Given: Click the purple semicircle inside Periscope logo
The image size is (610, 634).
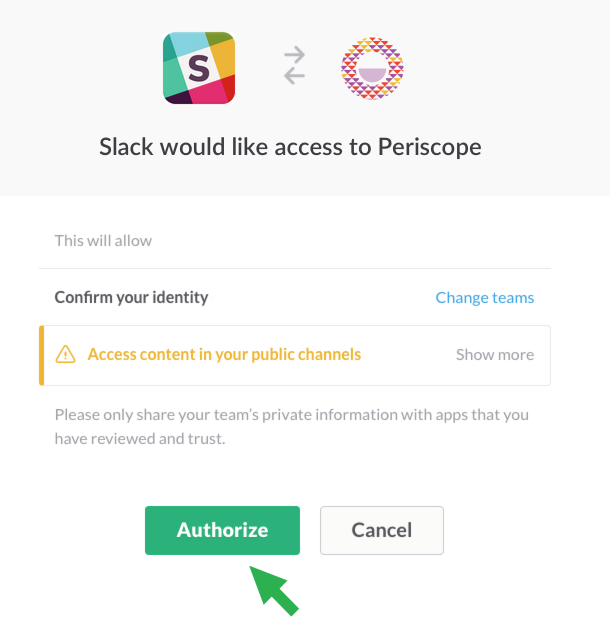Looking at the screenshot, I should [372, 75].
